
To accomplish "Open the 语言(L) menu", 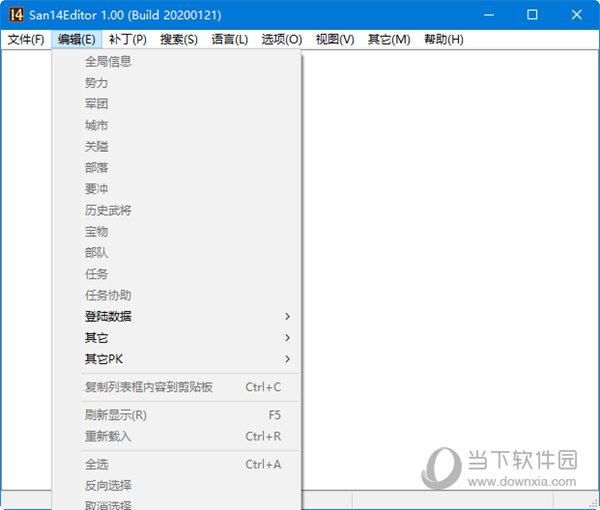I will tap(230, 39).
